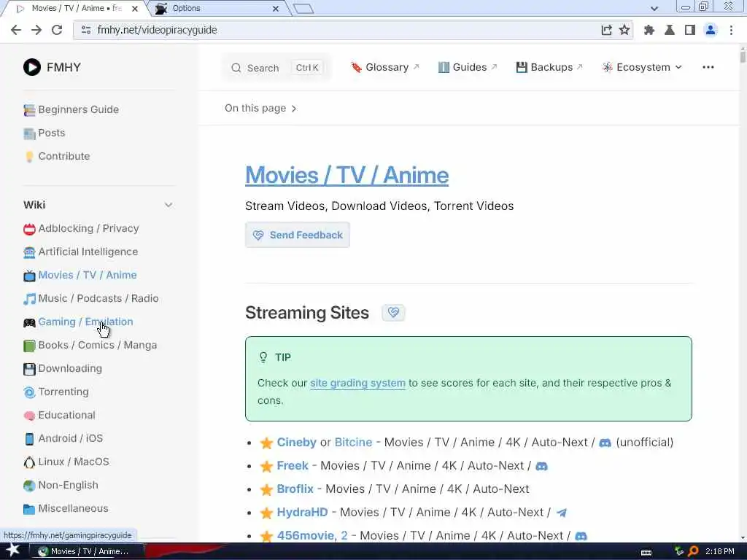The width and height of the screenshot is (747, 560).
Task: Open Guides in top navigation
Action: [x=468, y=67]
